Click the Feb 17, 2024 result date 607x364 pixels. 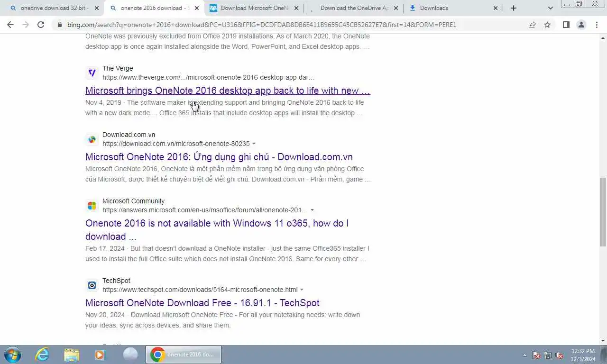pyautogui.click(x=105, y=248)
